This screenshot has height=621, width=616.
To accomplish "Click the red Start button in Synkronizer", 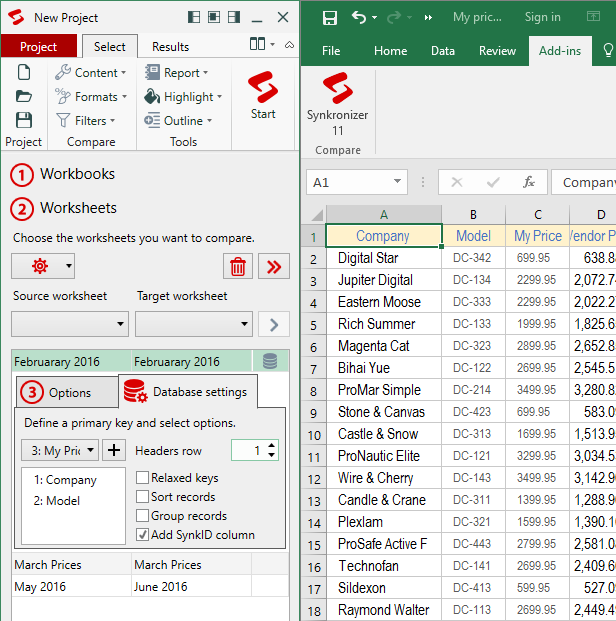I will pyautogui.click(x=263, y=95).
